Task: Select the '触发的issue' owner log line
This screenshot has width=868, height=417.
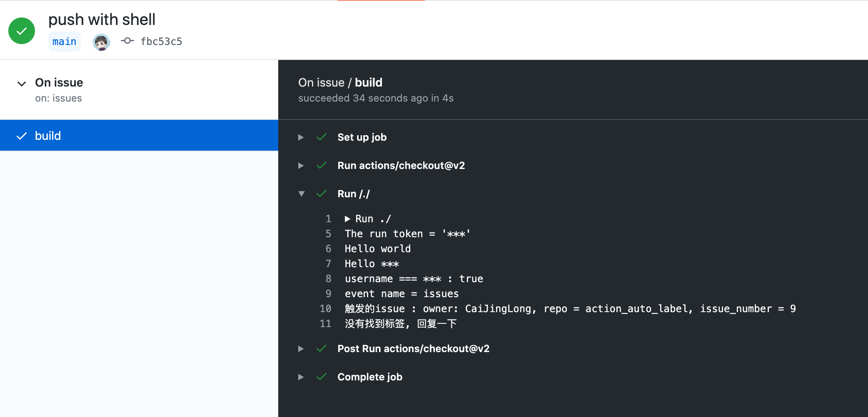Action: coord(570,309)
